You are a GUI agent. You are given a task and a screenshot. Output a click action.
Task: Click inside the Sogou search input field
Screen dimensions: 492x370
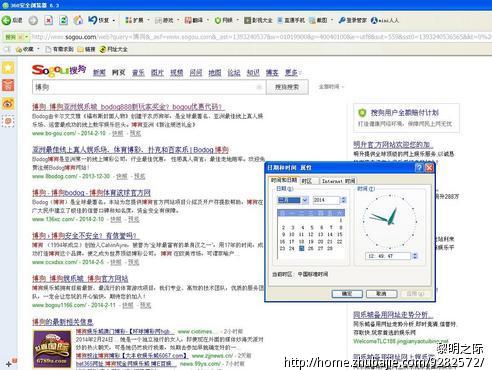(149, 87)
